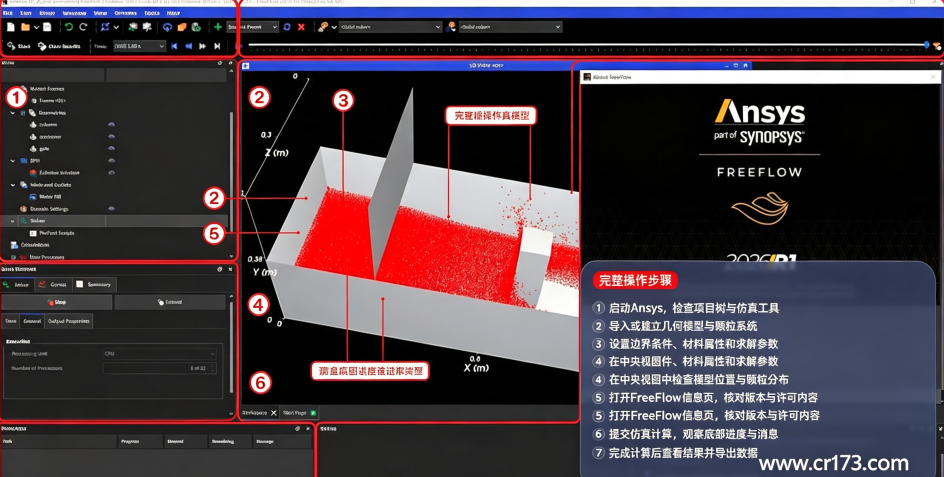
Task: Open the File menu
Action: pyautogui.click(x=8, y=13)
